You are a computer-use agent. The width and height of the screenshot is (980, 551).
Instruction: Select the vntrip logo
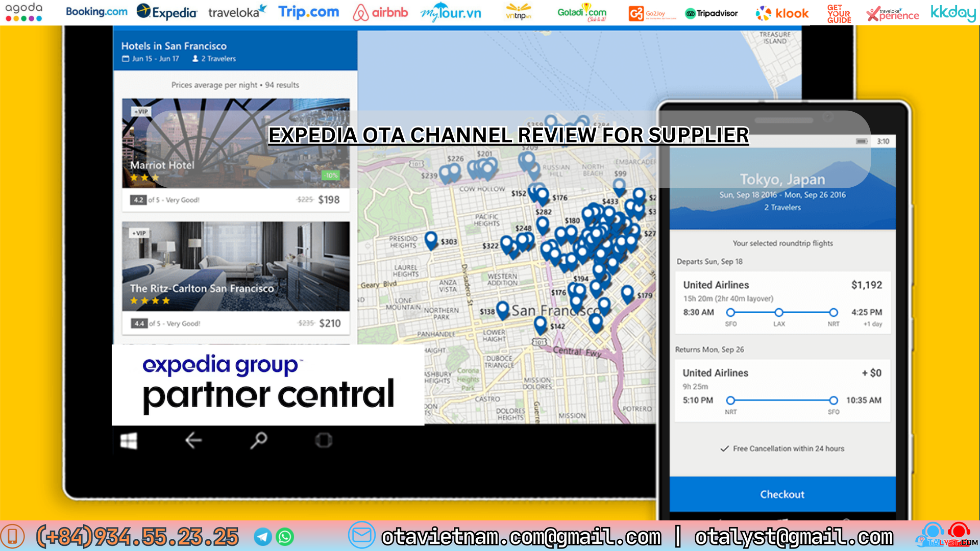tap(519, 12)
